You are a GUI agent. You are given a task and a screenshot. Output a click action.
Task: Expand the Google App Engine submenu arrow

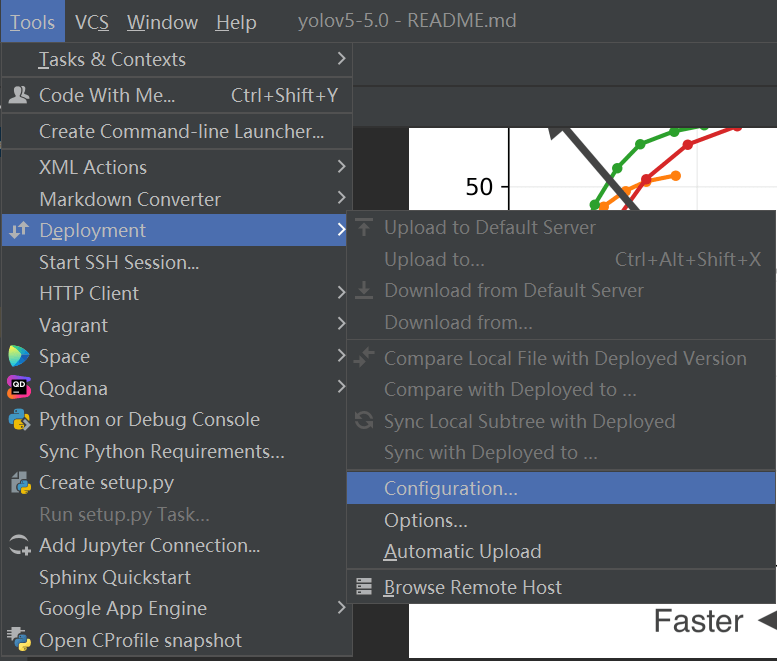341,607
